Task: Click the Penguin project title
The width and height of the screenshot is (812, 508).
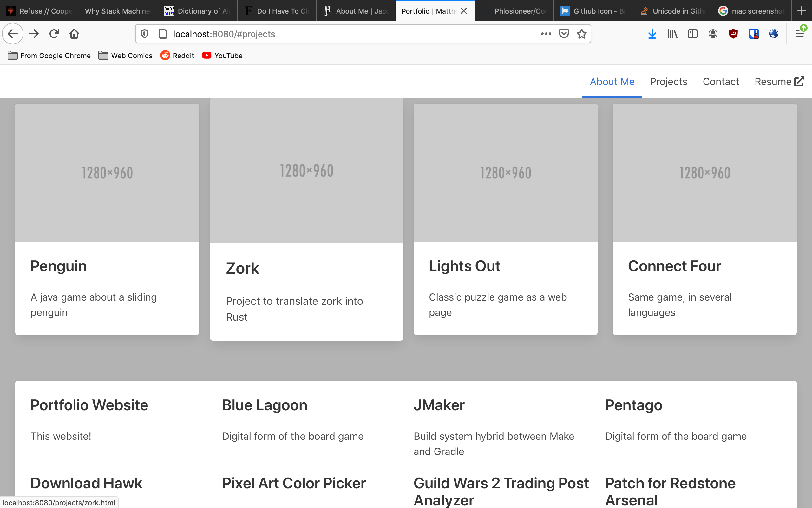Action: [x=58, y=266]
